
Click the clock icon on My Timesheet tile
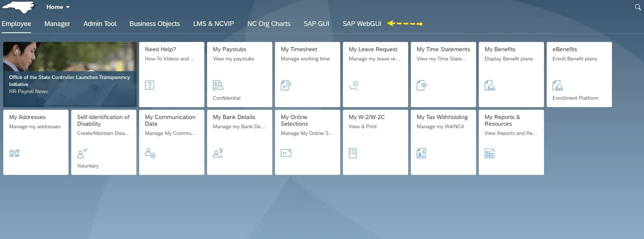pos(286,85)
